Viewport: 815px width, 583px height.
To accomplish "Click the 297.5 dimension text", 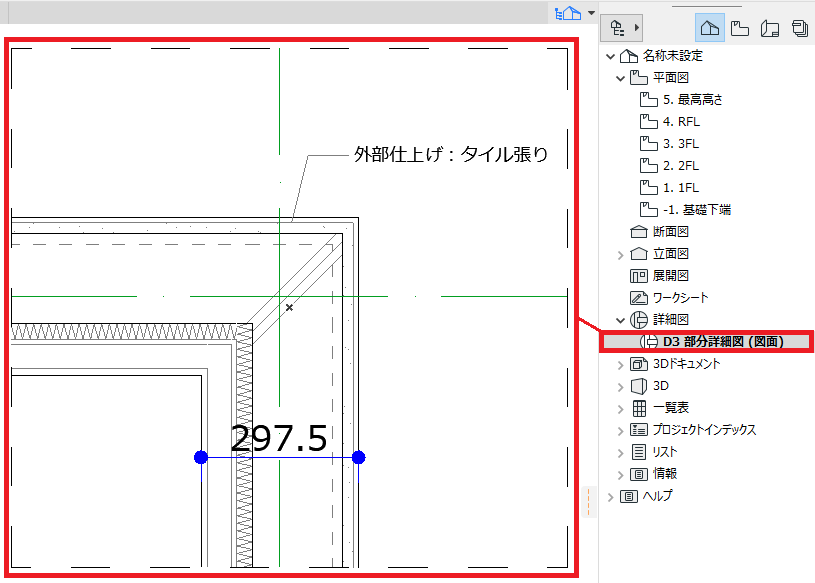I will point(279,438).
